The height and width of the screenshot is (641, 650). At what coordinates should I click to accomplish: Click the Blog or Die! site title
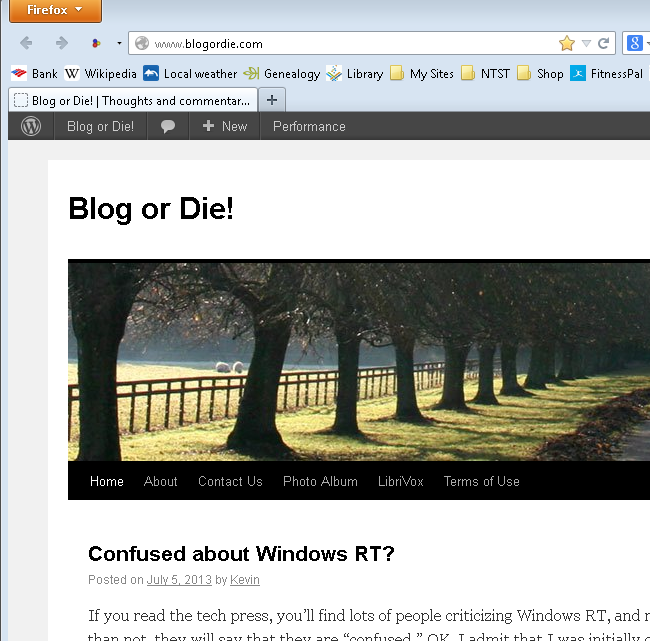pyautogui.click(x=151, y=209)
